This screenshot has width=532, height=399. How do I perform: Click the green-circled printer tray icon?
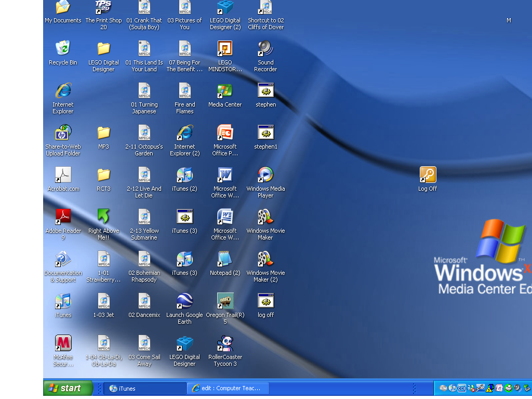click(508, 388)
